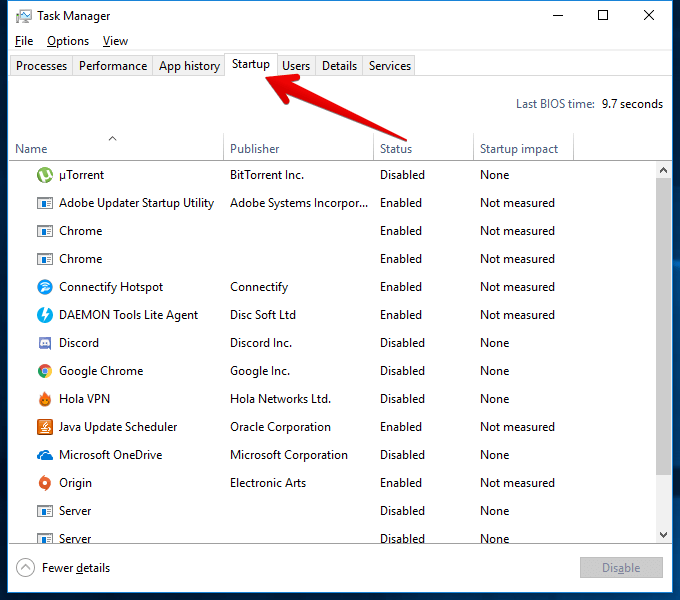Screen dimensions: 680x600
Task: Switch to the Performance tab
Action: (x=113, y=66)
